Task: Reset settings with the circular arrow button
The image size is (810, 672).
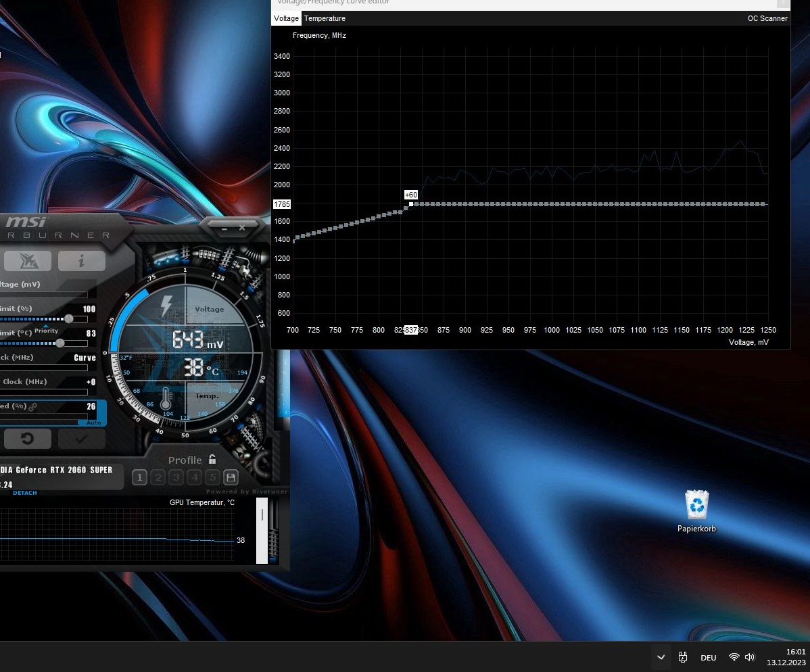Action: 28,439
